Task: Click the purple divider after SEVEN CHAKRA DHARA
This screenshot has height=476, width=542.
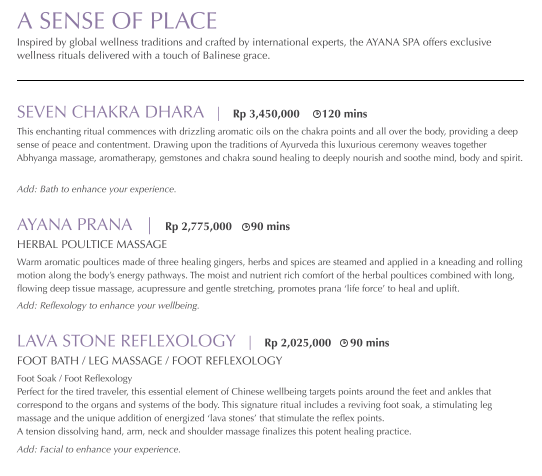Action: pyautogui.click(x=218, y=113)
